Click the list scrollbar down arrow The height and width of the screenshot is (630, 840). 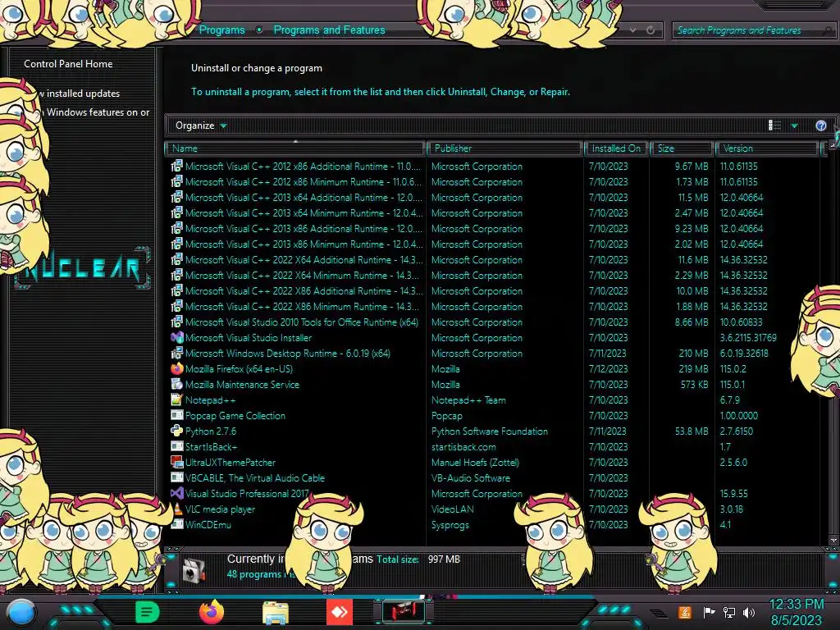833,541
